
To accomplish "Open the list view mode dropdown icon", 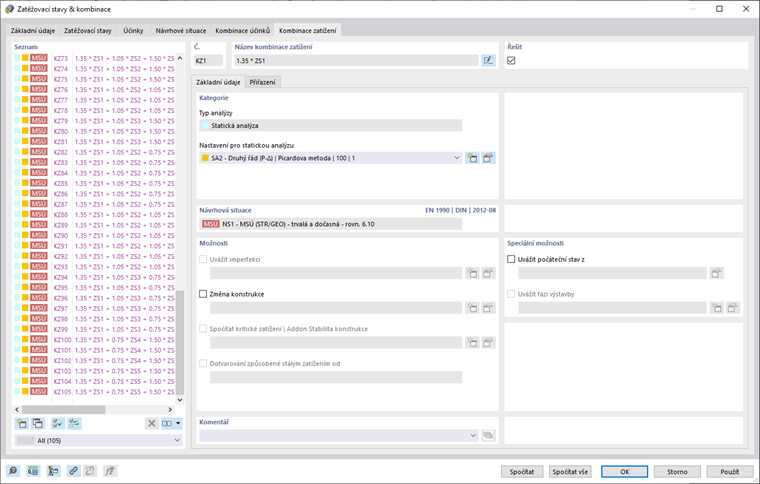I will coord(172,423).
